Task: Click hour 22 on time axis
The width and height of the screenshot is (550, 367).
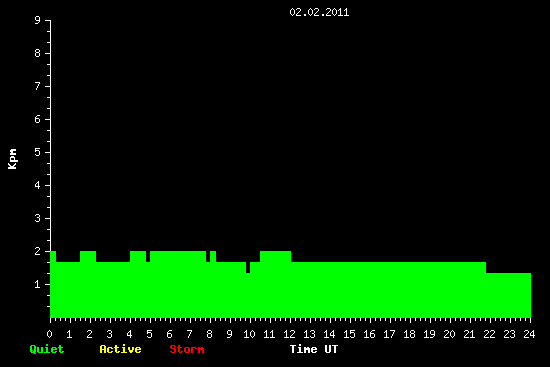Action: pyautogui.click(x=489, y=334)
